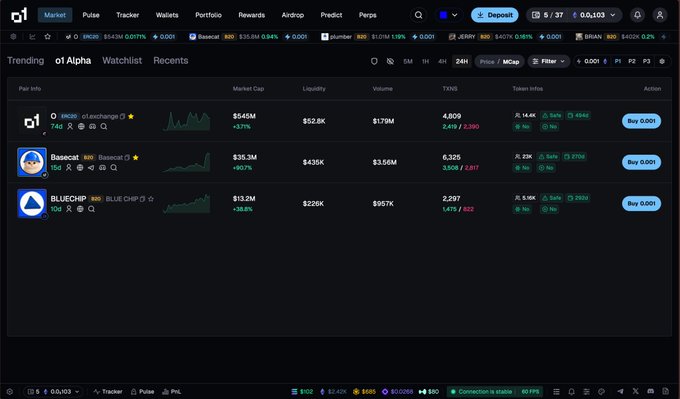Click the person icon in the Basecat row
This screenshot has width=680, height=399.
[69, 167]
